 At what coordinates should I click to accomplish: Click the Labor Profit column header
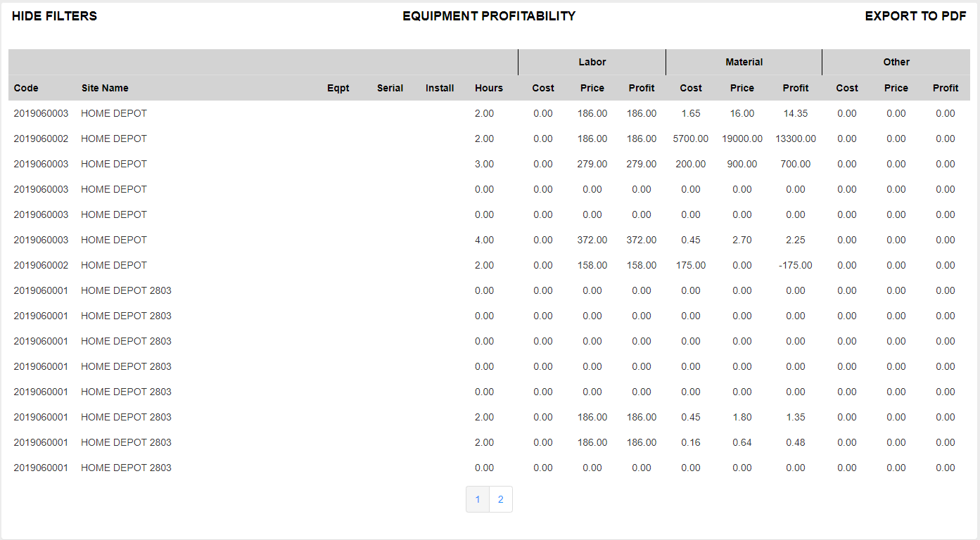click(x=642, y=88)
